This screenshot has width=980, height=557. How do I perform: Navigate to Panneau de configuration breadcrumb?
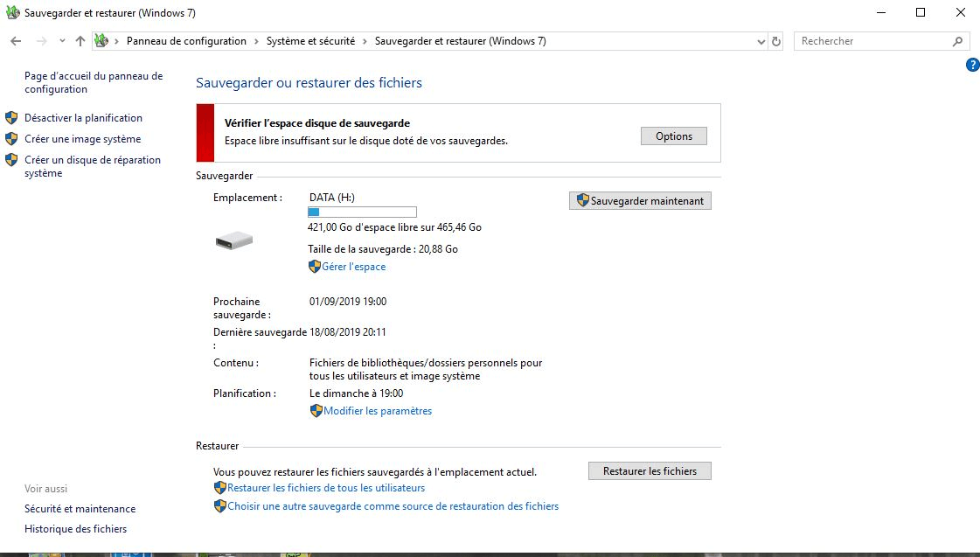coord(186,40)
